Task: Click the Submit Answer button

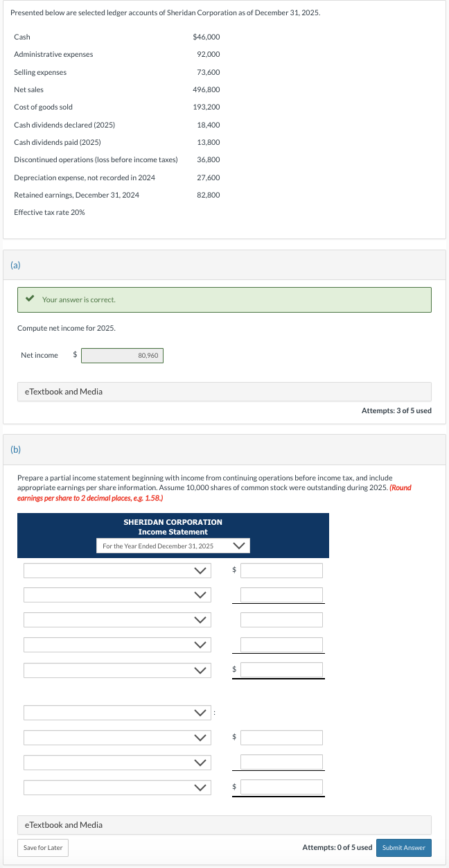Action: point(403,847)
